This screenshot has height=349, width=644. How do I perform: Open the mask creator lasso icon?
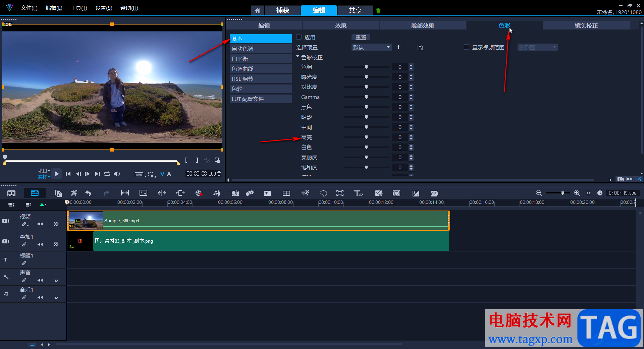tap(323, 193)
